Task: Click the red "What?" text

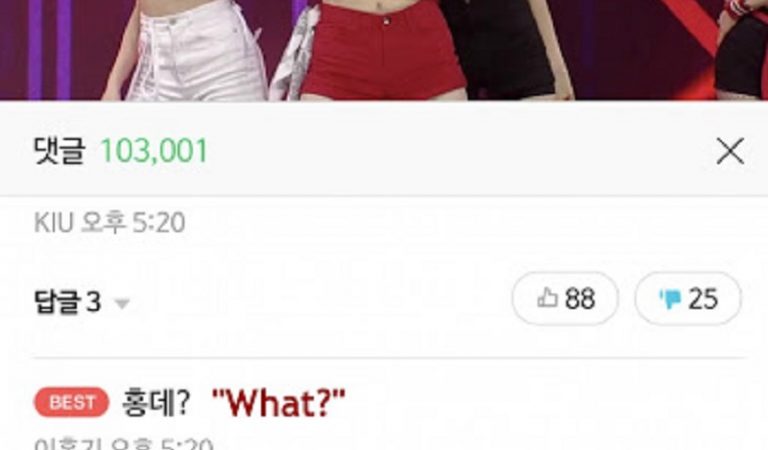Action: pos(279,403)
